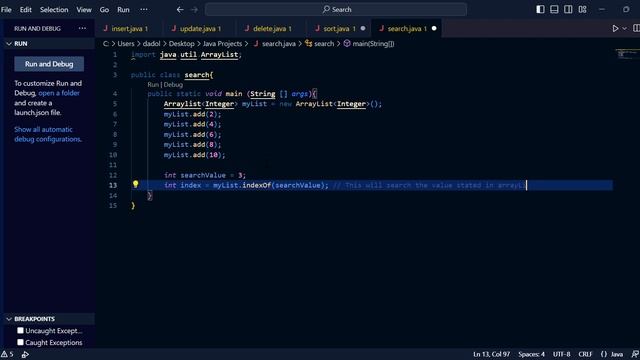640x360 pixels.
Task: Open Go menu
Action: [x=104, y=9]
